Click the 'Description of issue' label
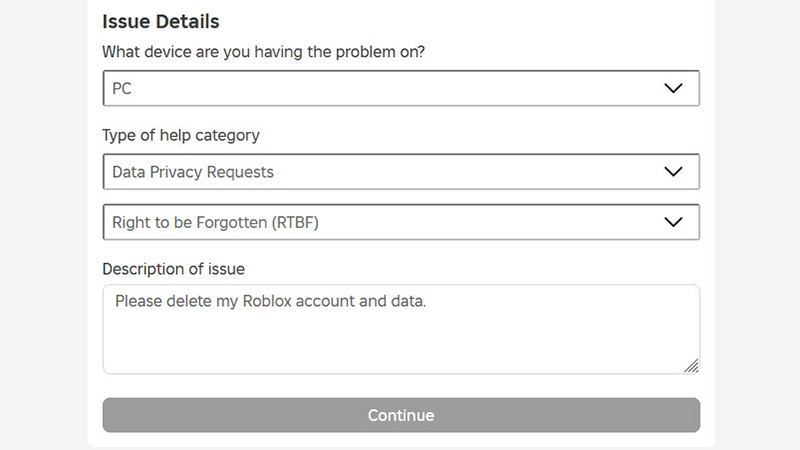The width and height of the screenshot is (800, 450). point(173,269)
